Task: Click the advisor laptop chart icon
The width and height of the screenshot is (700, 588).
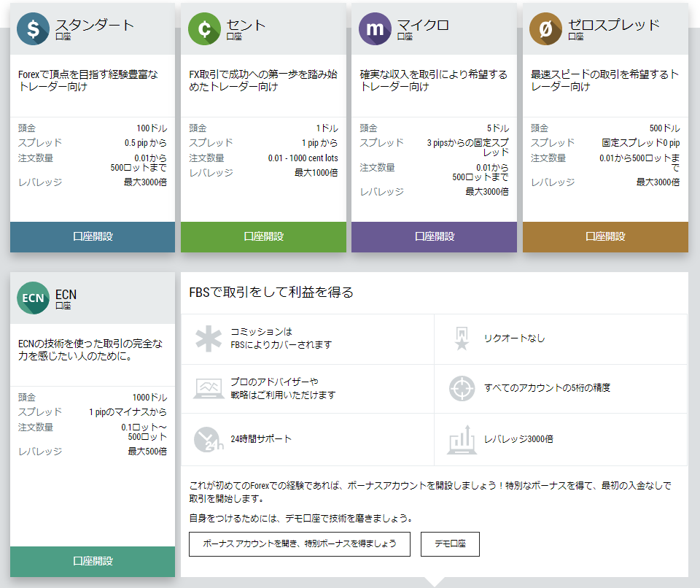Action: [209, 388]
